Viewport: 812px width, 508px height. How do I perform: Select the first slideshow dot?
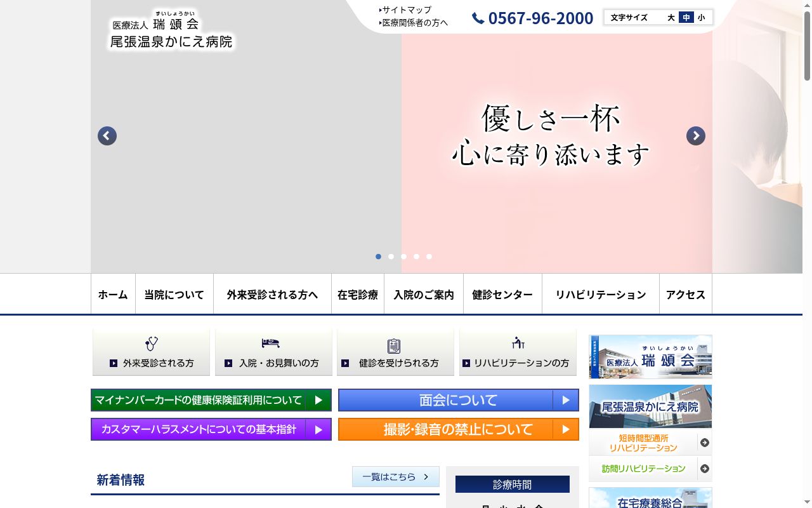[379, 257]
